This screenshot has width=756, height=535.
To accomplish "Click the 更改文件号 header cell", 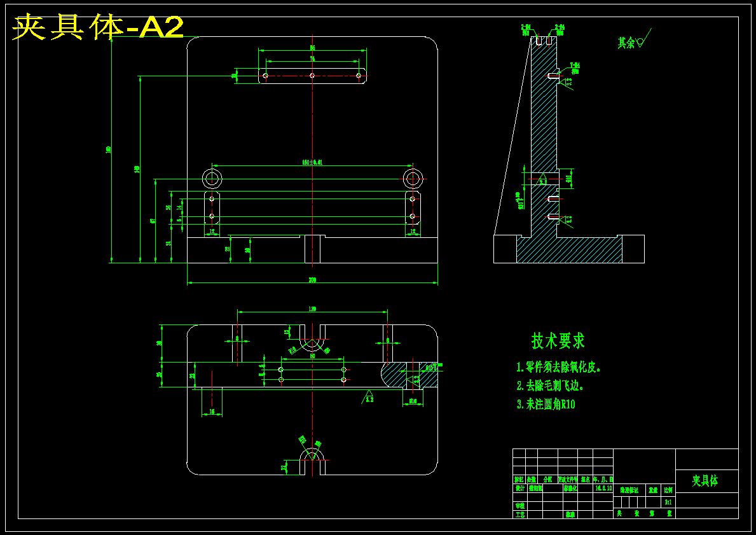I will [568, 480].
